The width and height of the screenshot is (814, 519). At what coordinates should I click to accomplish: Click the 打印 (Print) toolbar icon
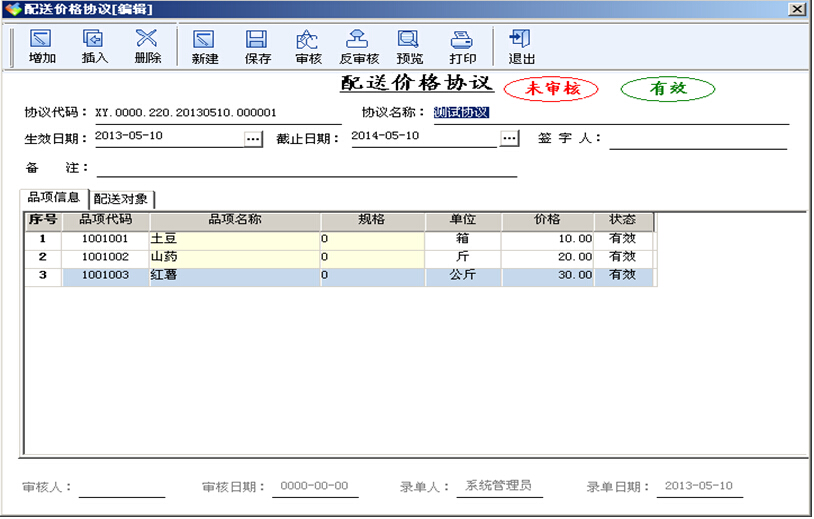(462, 46)
